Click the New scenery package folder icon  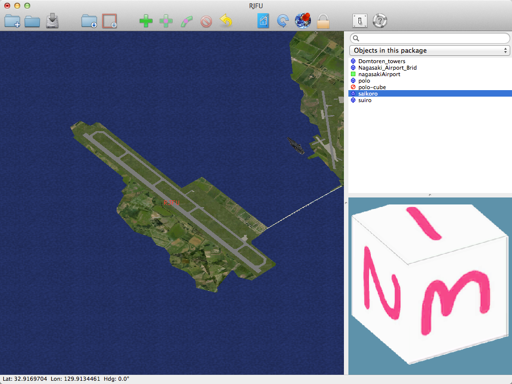[12, 21]
